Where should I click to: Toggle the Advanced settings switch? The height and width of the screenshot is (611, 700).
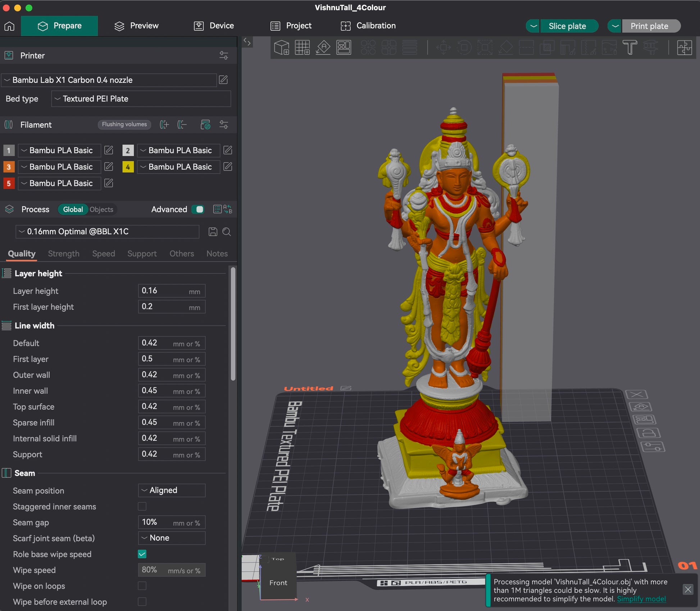198,209
